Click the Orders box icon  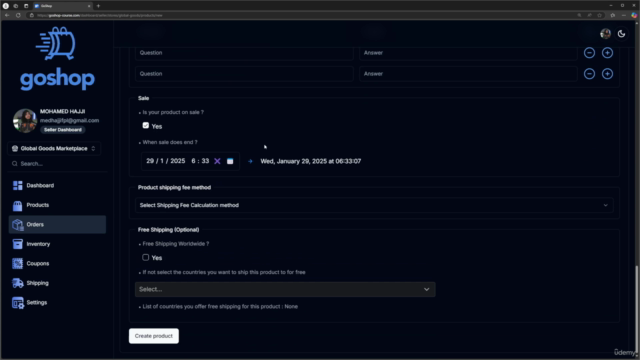[18, 224]
